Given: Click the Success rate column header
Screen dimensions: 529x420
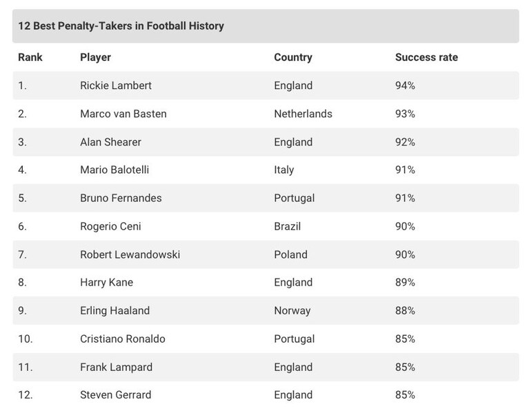Looking at the screenshot, I should [x=426, y=57].
